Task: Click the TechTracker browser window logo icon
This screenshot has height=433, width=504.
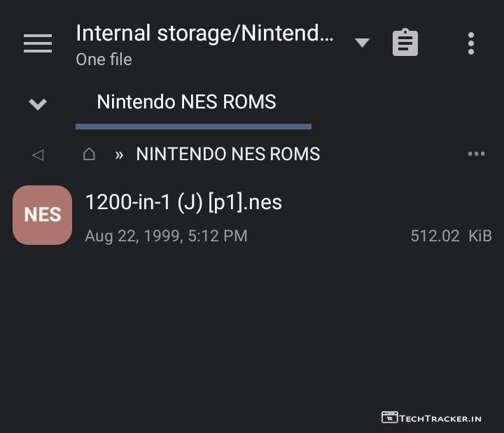Action: coord(390,418)
